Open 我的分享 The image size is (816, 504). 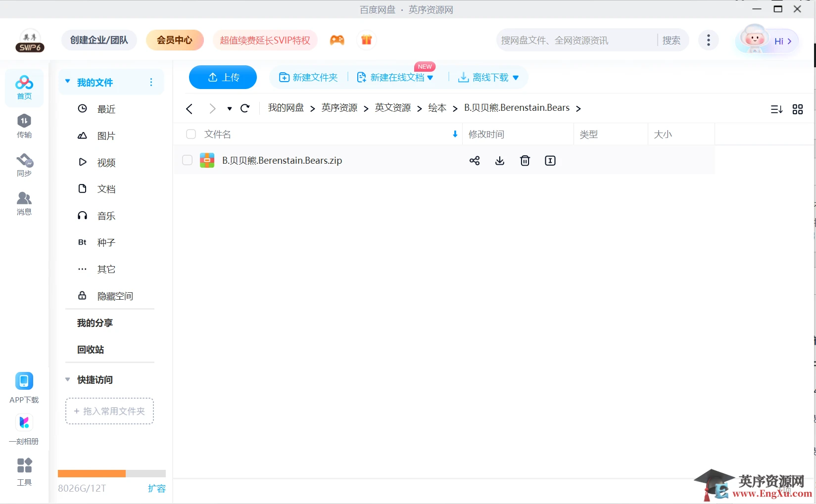[x=95, y=323]
